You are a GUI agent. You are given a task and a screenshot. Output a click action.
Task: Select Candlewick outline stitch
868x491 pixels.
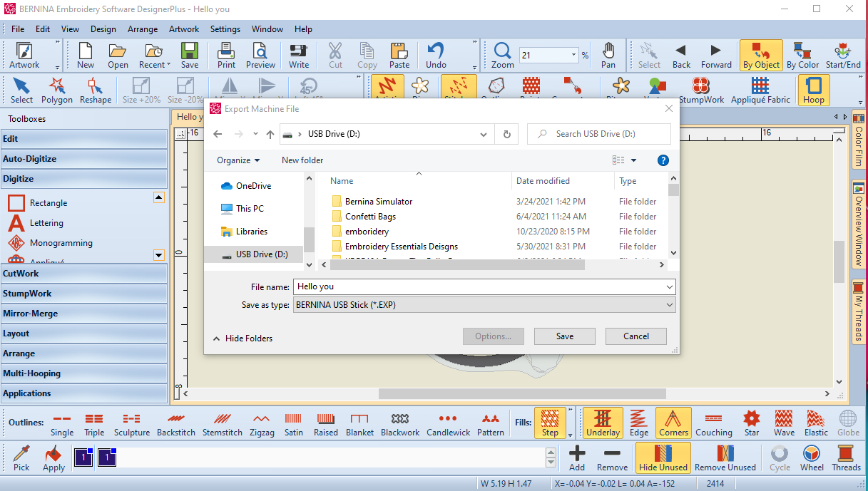(x=448, y=424)
